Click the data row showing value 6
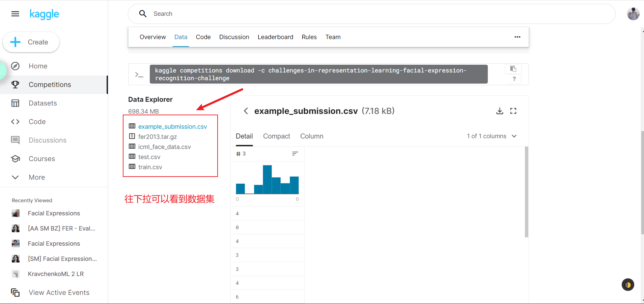 (268, 297)
